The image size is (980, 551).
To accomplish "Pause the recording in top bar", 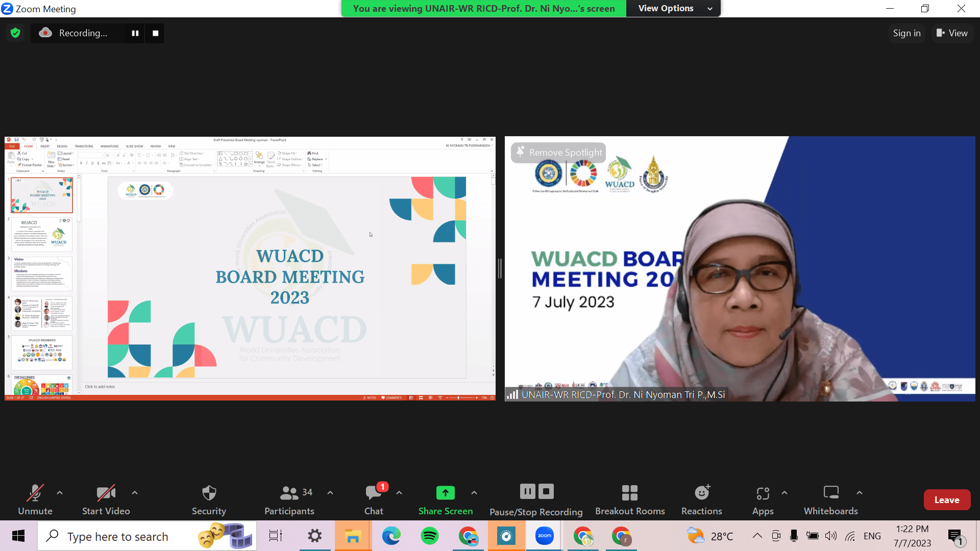I will click(135, 33).
